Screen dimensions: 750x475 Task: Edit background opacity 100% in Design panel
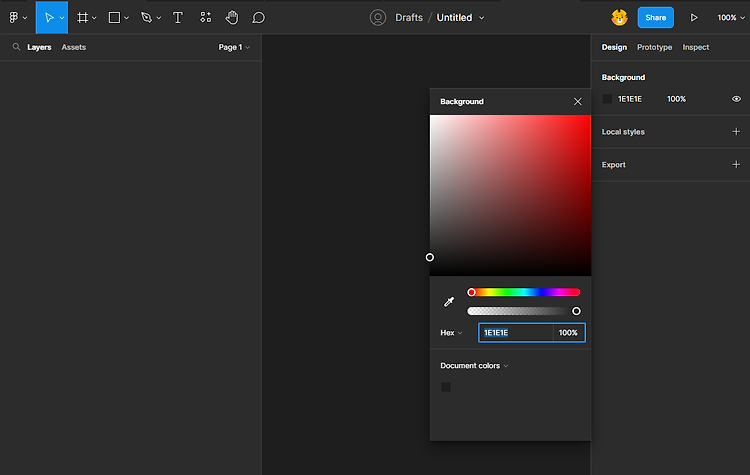(x=676, y=99)
